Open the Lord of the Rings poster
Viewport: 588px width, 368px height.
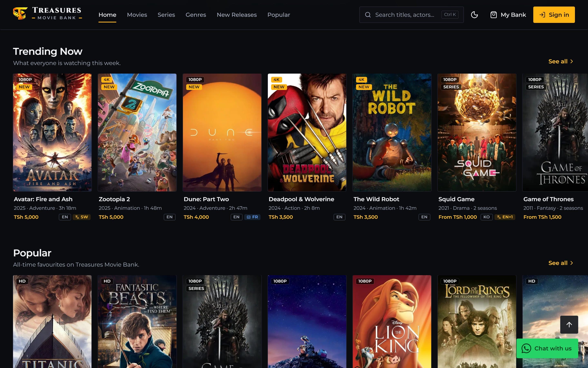tap(477, 322)
